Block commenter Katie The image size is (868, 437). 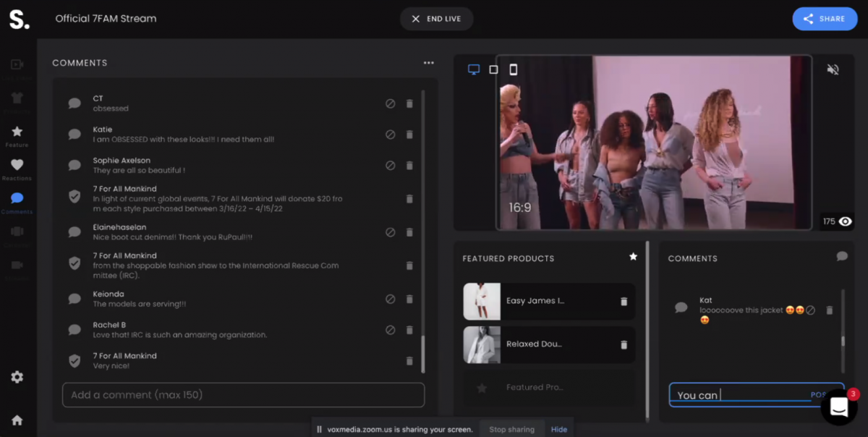(x=391, y=135)
